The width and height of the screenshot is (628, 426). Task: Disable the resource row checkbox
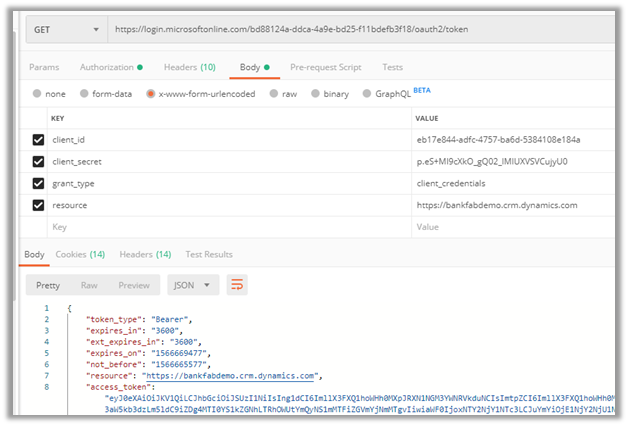38,205
